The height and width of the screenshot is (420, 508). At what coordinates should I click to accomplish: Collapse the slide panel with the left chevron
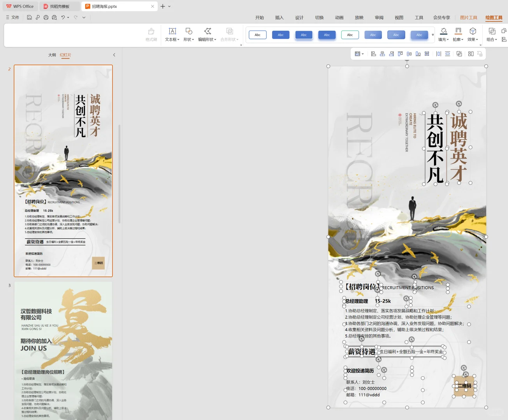(x=114, y=55)
